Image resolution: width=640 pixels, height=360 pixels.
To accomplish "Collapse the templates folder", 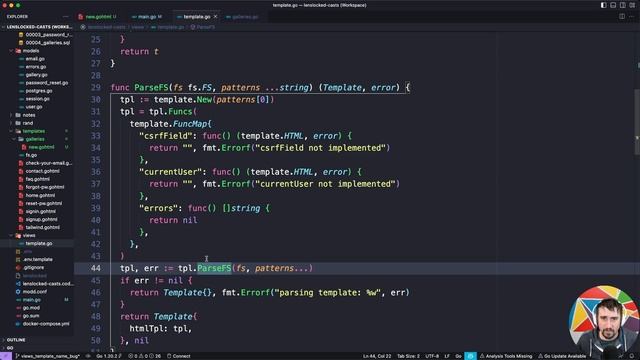I will tap(33, 131).
